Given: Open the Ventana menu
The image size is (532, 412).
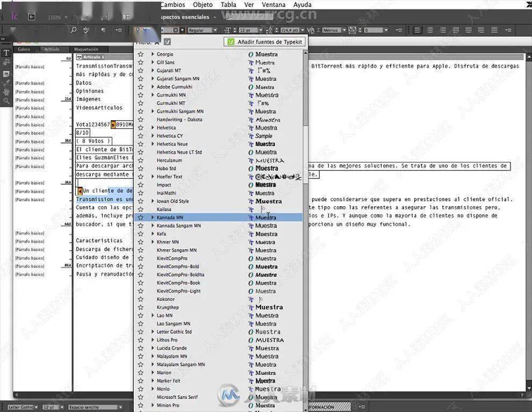Looking at the screenshot, I should pos(274,4).
